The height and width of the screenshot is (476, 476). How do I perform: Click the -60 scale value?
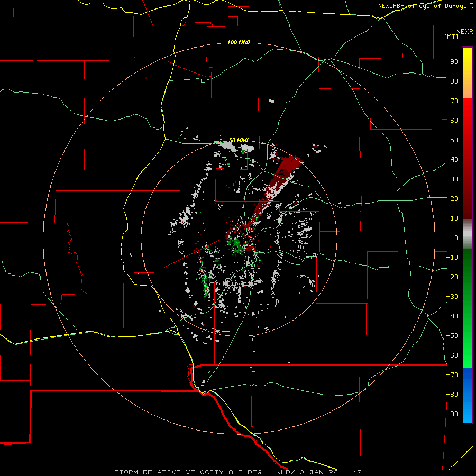(452, 355)
